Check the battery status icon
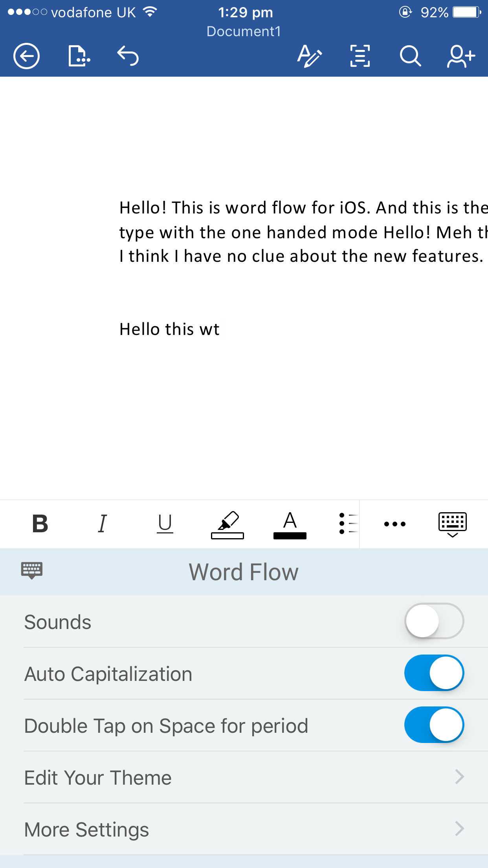 (x=467, y=13)
